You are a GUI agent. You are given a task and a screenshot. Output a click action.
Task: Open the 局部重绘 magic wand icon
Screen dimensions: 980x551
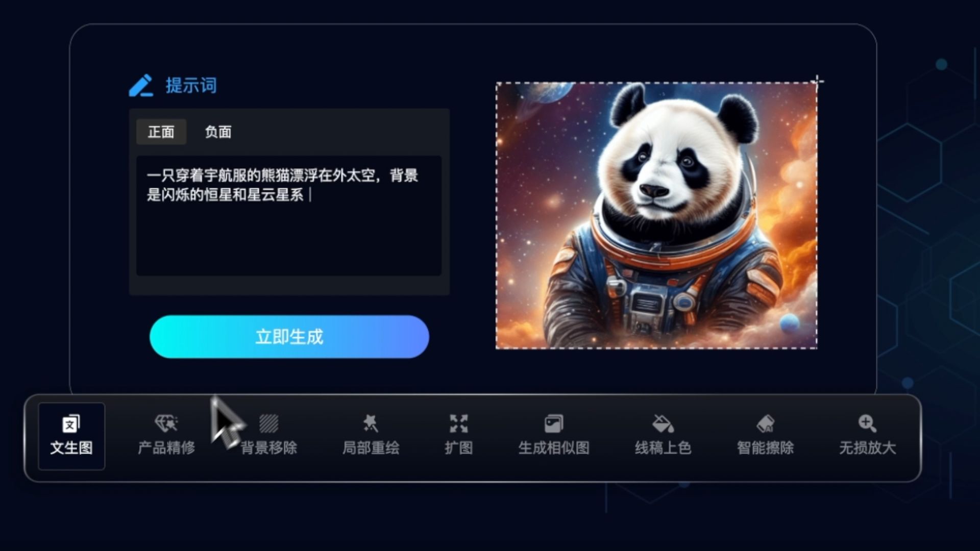(370, 423)
